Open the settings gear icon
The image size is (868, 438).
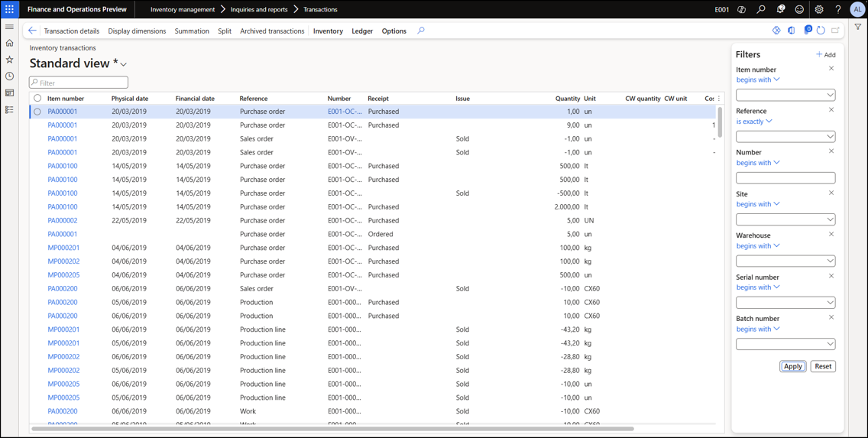pyautogui.click(x=818, y=10)
